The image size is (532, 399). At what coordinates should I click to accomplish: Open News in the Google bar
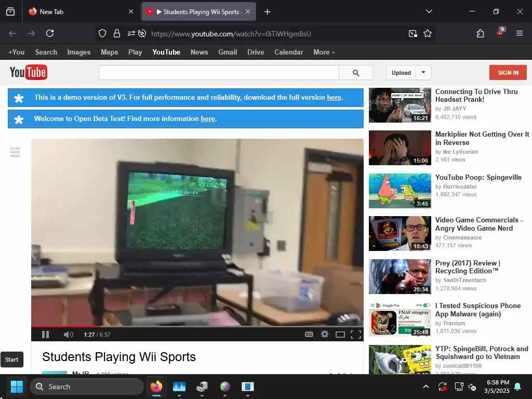click(x=199, y=52)
